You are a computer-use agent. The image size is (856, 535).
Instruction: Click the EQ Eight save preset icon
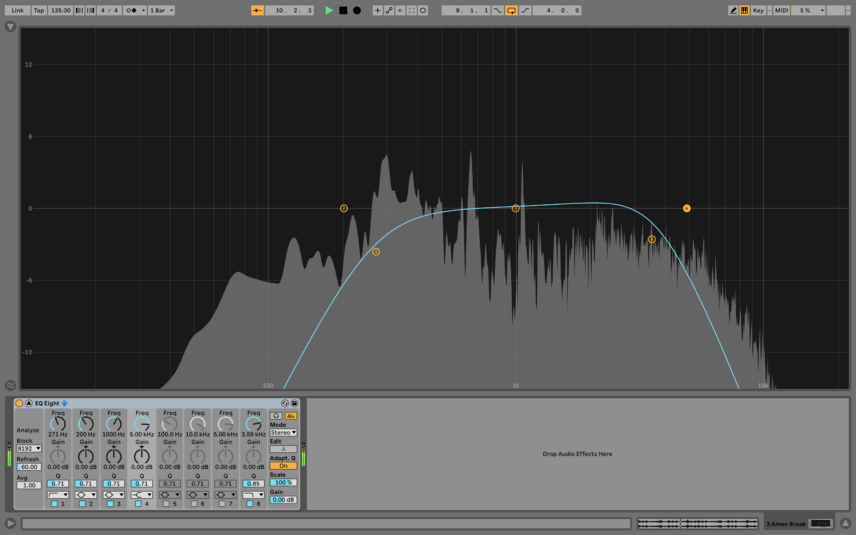[294, 403]
